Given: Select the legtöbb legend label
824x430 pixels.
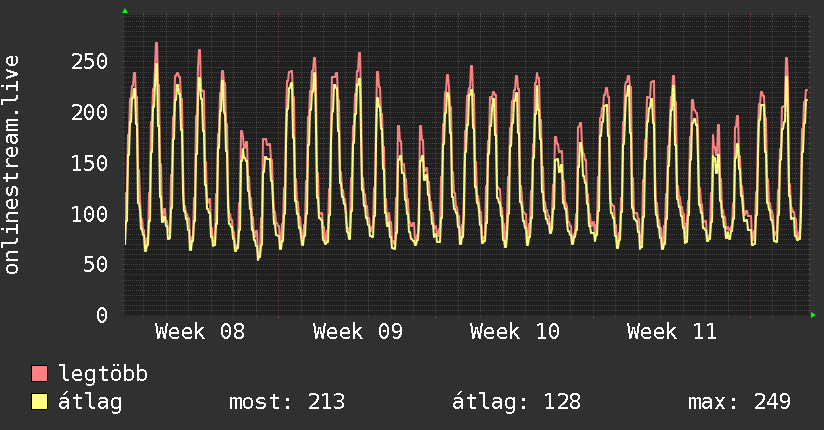Looking at the screenshot, I should 103,375.
